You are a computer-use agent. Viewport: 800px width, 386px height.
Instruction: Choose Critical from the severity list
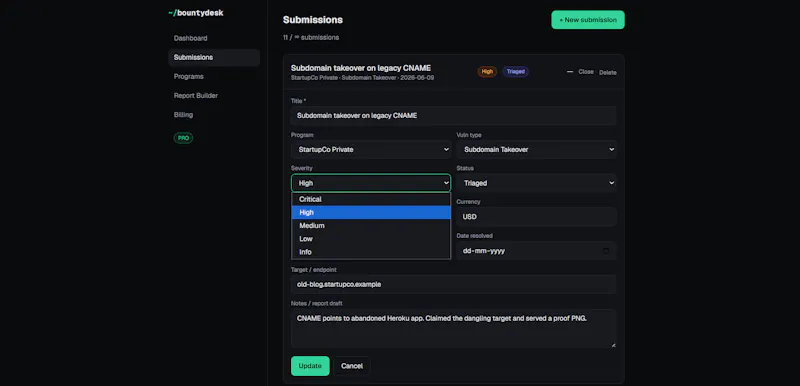click(371, 199)
